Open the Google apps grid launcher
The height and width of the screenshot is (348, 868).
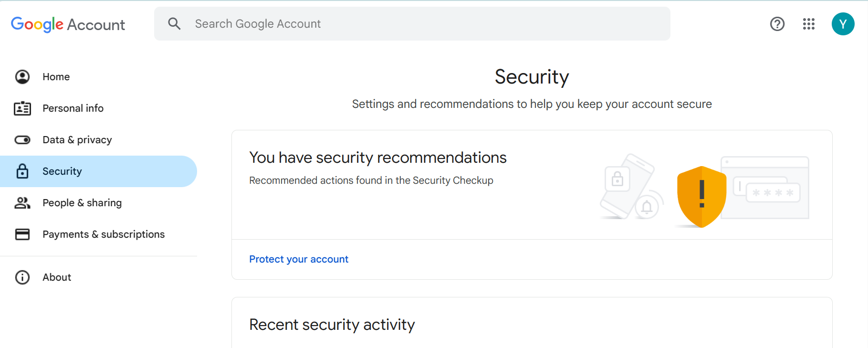pos(809,24)
